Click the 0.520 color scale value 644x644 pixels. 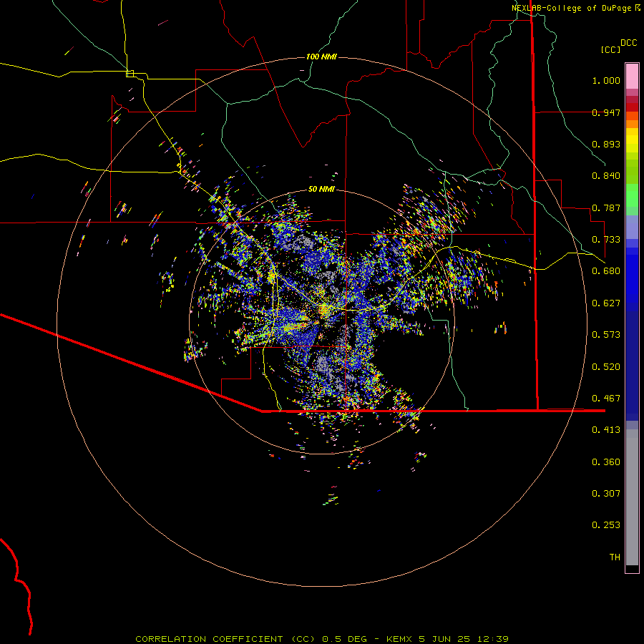[606, 367]
